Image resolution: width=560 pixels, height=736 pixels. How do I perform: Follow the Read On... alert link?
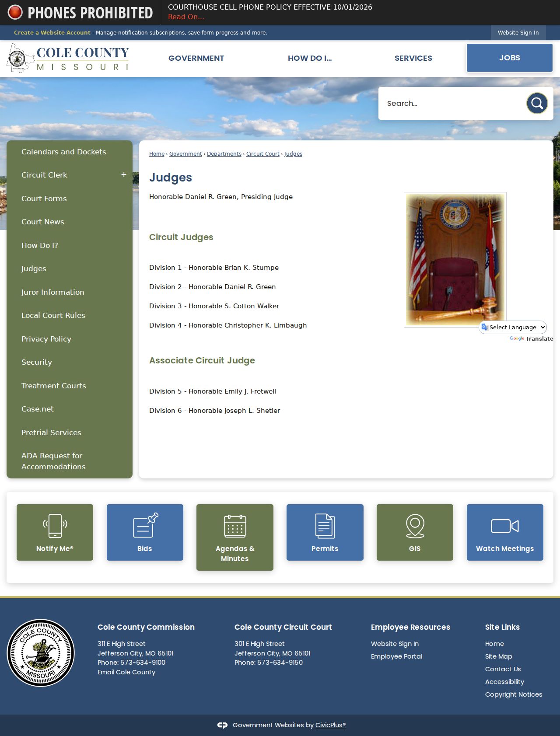186,17
